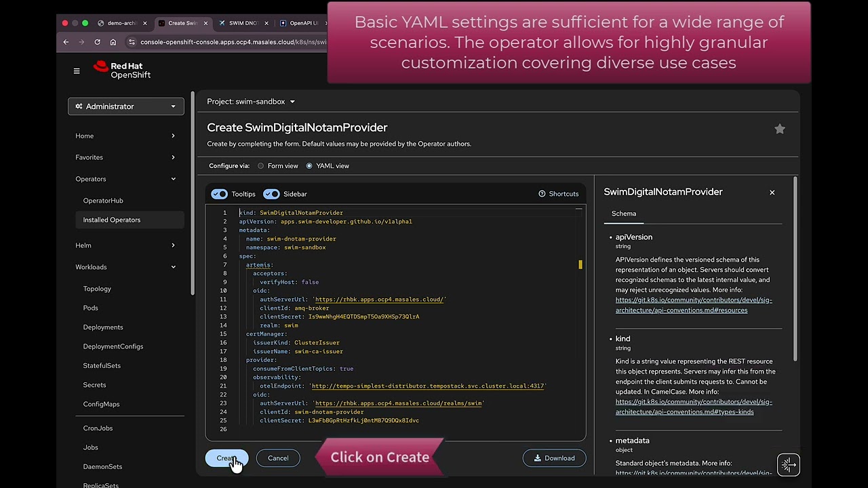Viewport: 868px width, 488px height.
Task: Open CronJobs in navigation
Action: (98, 428)
